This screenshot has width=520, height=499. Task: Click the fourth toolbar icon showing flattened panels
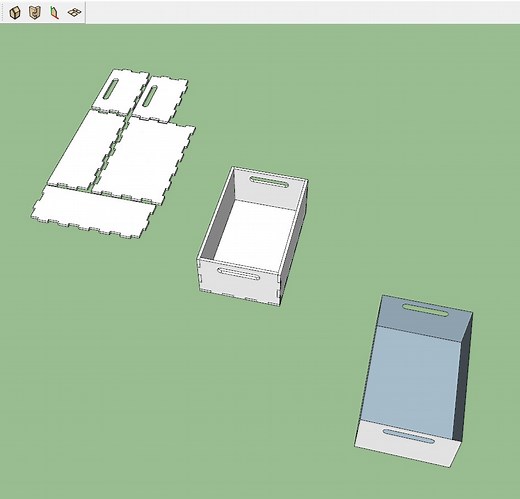tap(74, 12)
